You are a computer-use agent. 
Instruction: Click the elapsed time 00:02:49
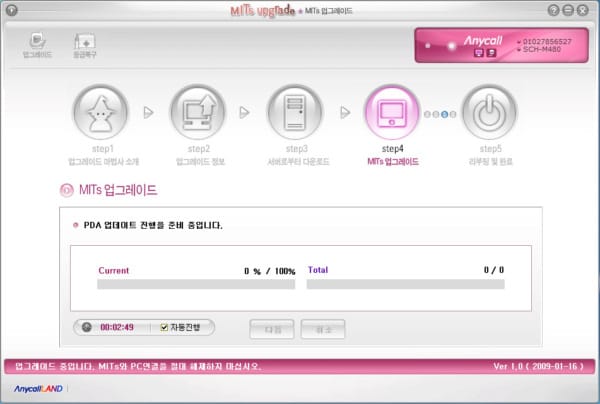point(117,327)
